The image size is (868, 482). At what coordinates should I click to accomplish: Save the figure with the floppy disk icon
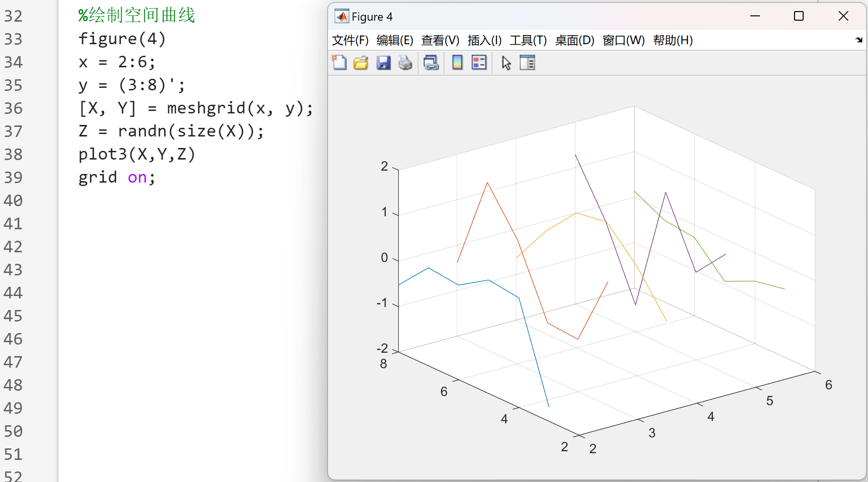click(x=383, y=62)
